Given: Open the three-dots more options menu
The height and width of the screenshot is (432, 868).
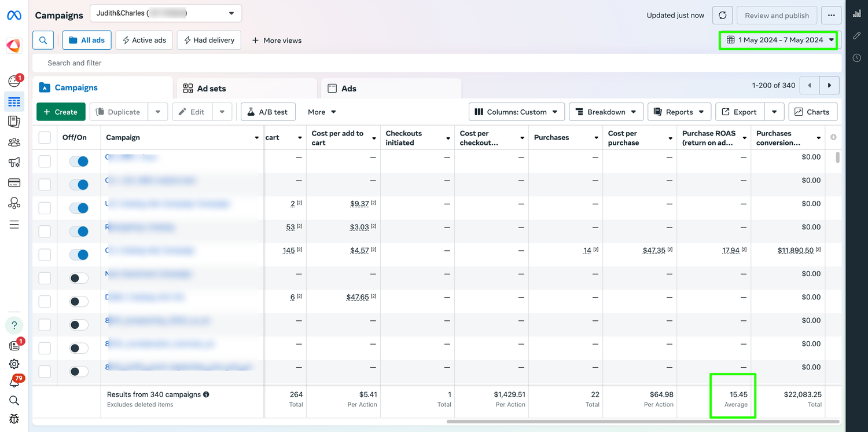Looking at the screenshot, I should [x=831, y=16].
